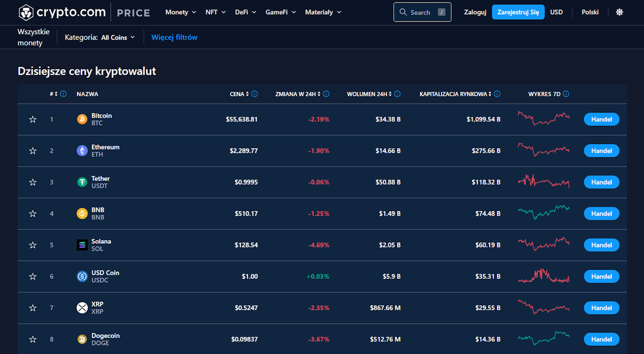
Task: Favorite Tether with its star icon
Action: click(x=33, y=182)
